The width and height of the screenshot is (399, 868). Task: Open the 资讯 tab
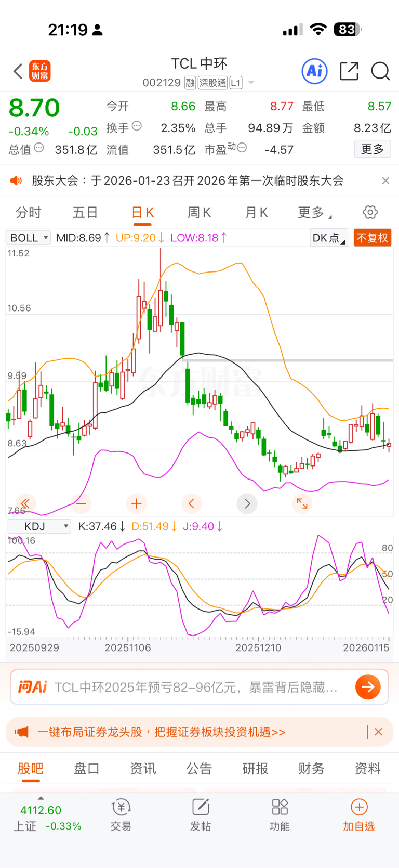click(x=143, y=768)
